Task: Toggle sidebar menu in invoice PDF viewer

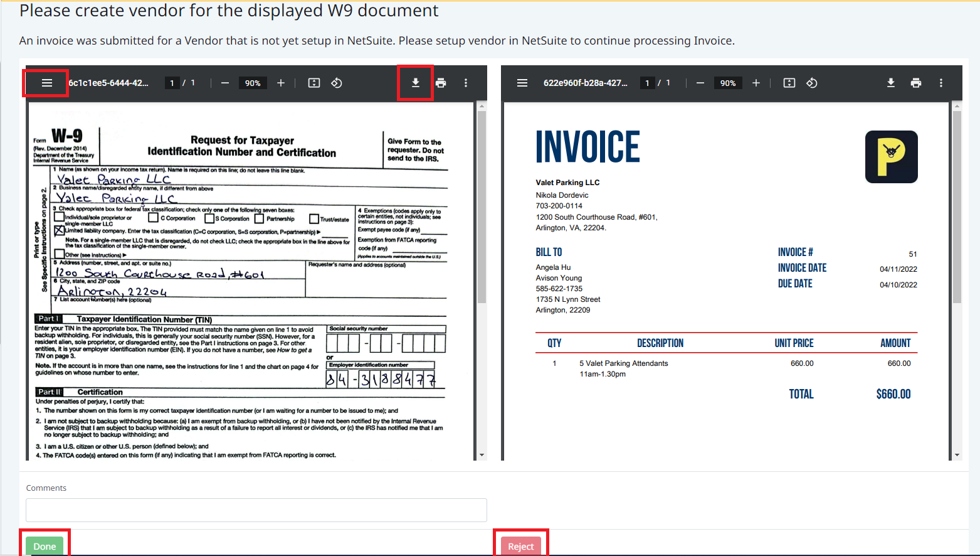Action: pos(522,83)
